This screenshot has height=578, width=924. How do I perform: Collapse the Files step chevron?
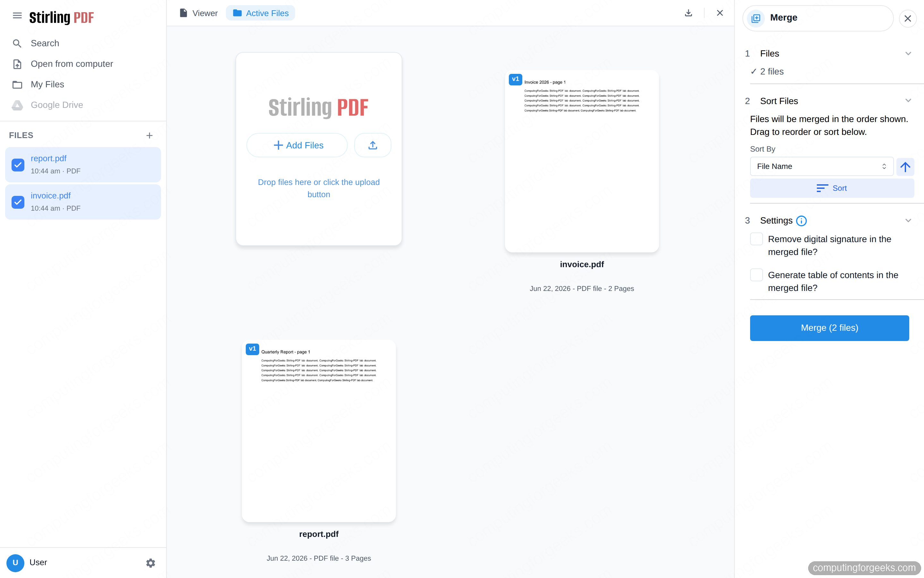click(908, 54)
